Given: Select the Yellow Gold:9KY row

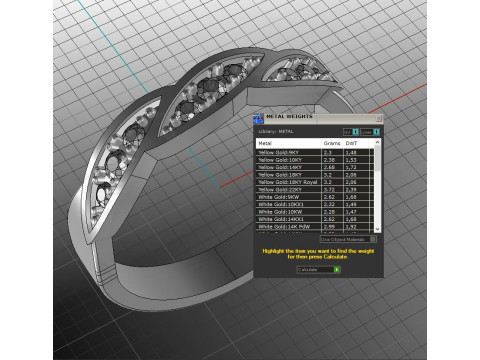Looking at the screenshot, I should pyautogui.click(x=315, y=153).
